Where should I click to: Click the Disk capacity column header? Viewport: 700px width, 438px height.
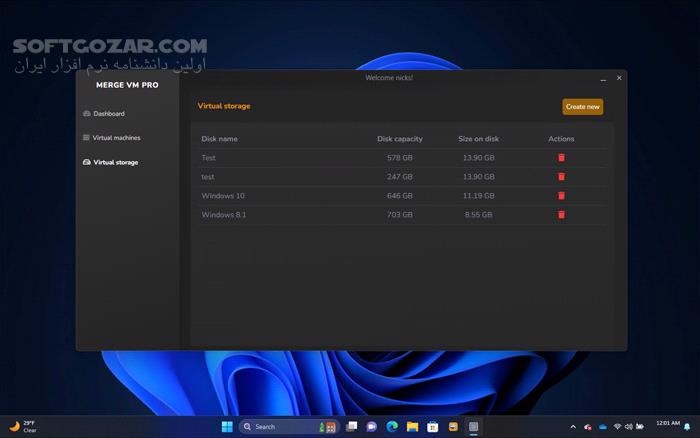click(400, 139)
